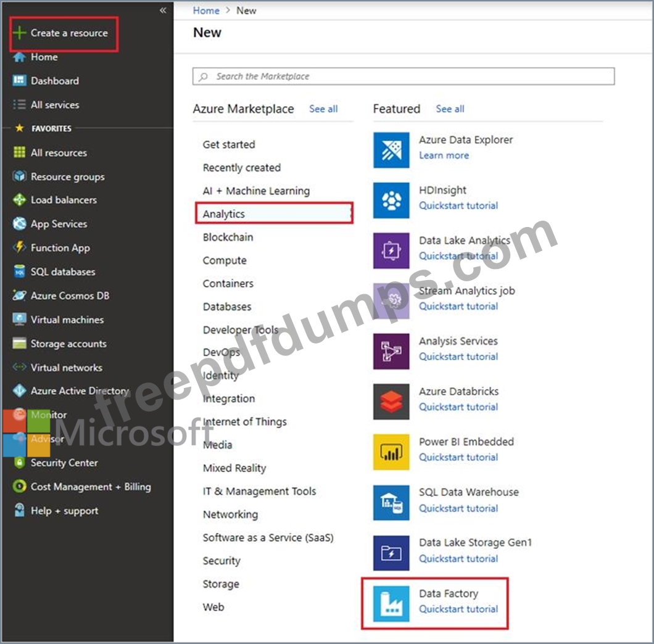Image resolution: width=654 pixels, height=644 pixels.
Task: Click the All resources grid icon
Action: [x=19, y=152]
